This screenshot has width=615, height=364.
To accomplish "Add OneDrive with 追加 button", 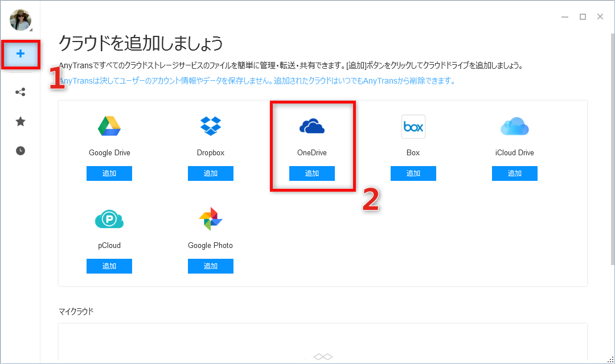I will coord(312,173).
